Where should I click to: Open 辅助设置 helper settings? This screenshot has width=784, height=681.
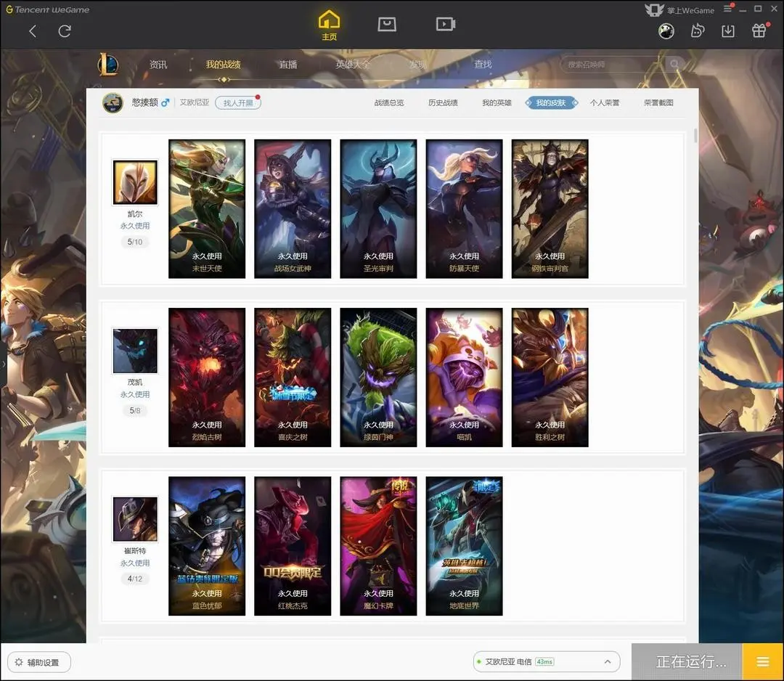tap(39, 663)
